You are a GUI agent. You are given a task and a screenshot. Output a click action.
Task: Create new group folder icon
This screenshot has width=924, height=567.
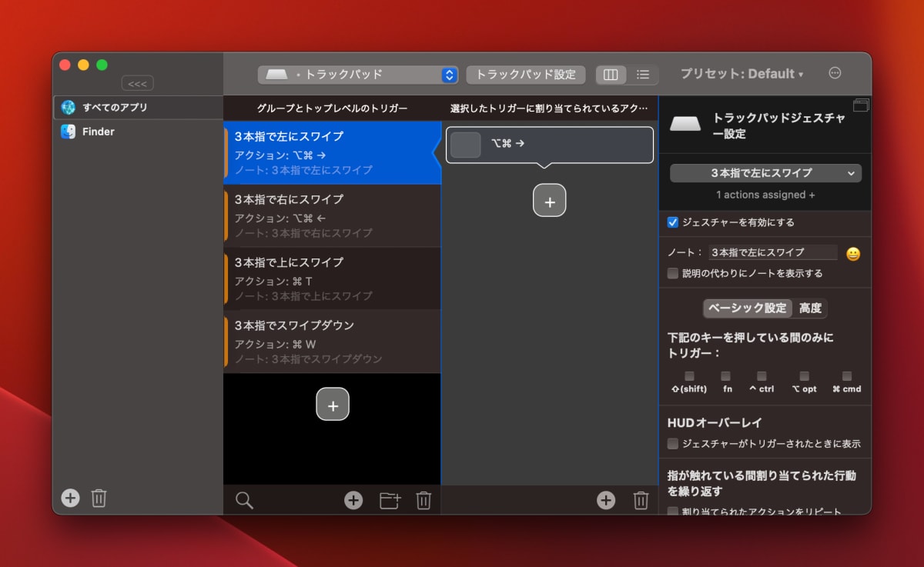click(390, 500)
